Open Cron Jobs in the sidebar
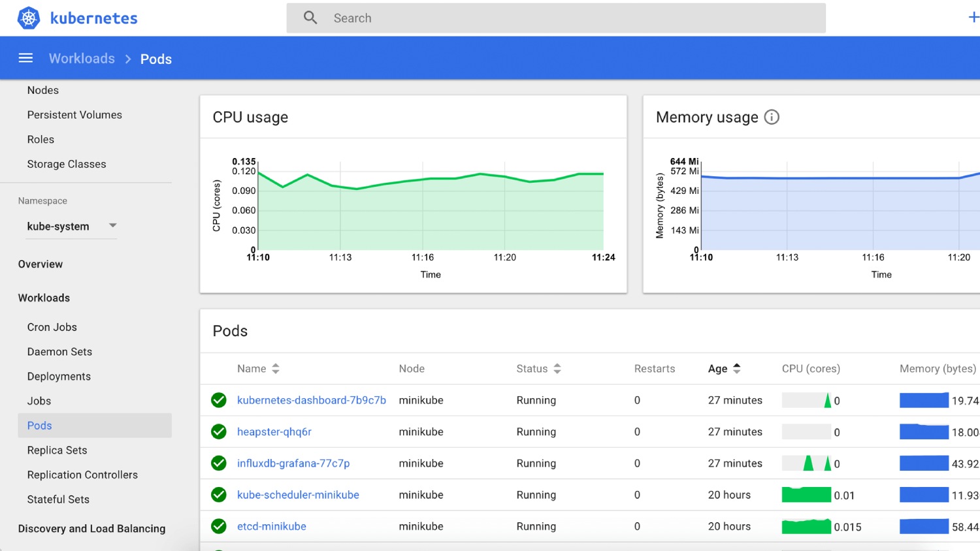 [x=52, y=327]
